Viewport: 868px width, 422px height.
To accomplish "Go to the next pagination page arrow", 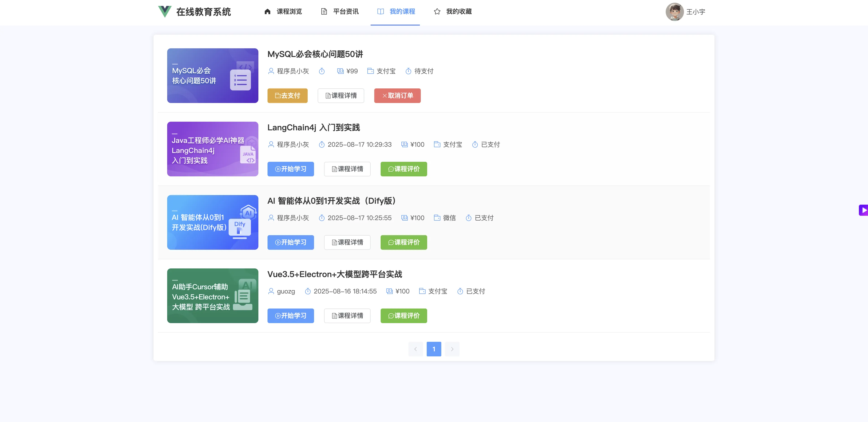I will point(452,349).
